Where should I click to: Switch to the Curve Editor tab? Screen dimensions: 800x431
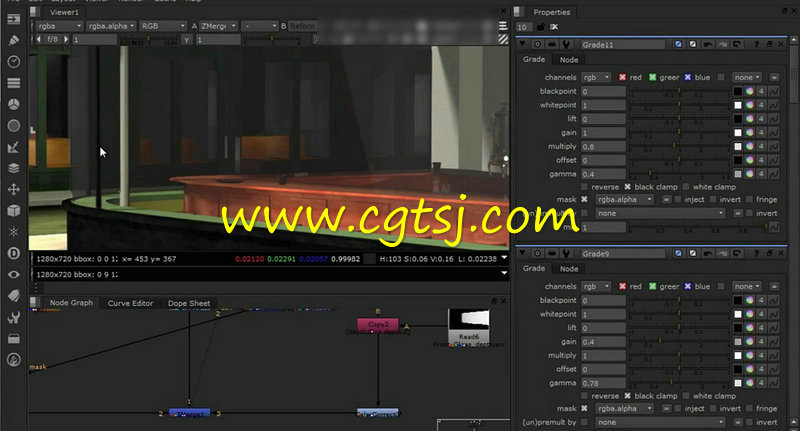click(130, 303)
